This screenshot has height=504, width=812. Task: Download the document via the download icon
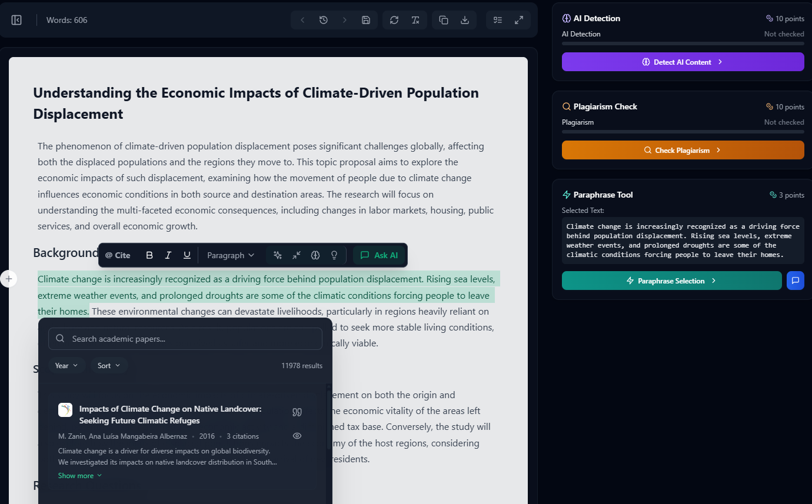465,19
